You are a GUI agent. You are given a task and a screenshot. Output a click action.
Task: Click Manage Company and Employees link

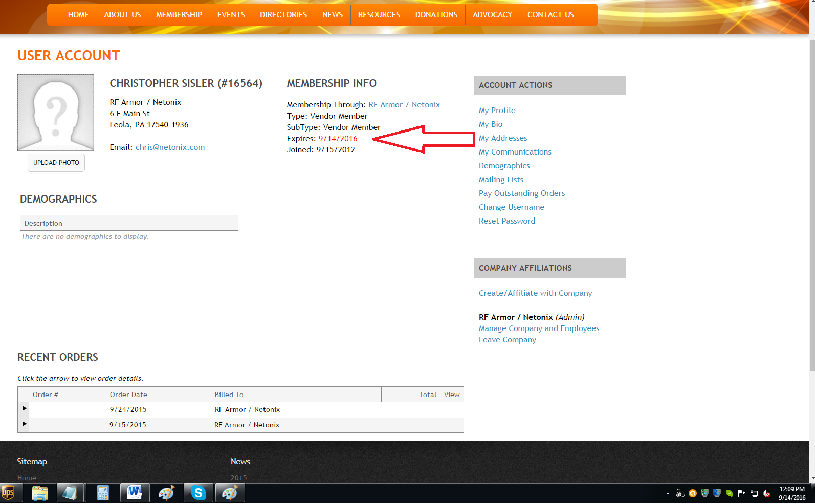(x=539, y=328)
